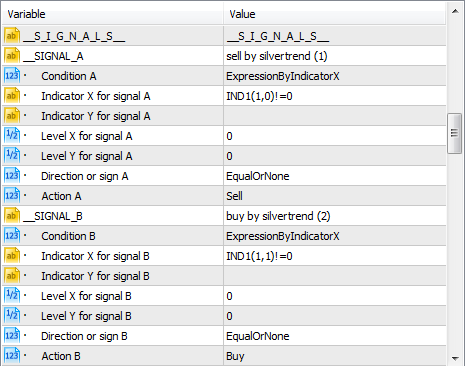Click the string icon for Indicator Y signal B
This screenshot has width=465, height=366.
pyautogui.click(x=12, y=276)
